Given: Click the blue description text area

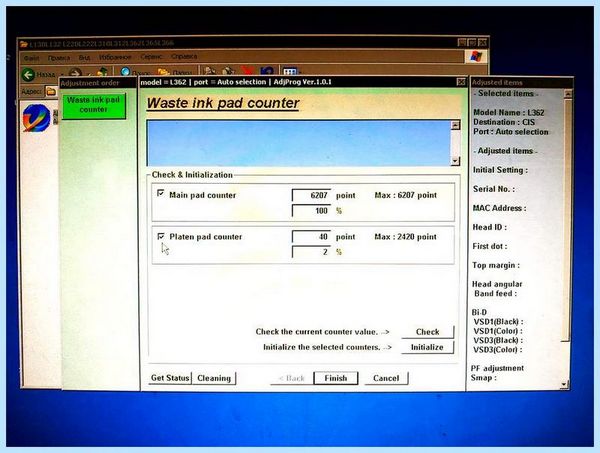Looking at the screenshot, I should [x=299, y=143].
